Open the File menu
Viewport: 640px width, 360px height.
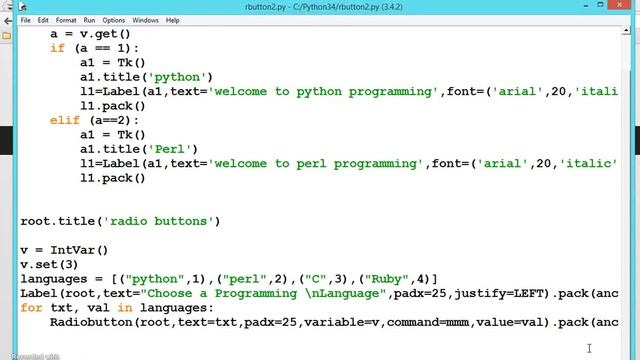[x=25, y=20]
